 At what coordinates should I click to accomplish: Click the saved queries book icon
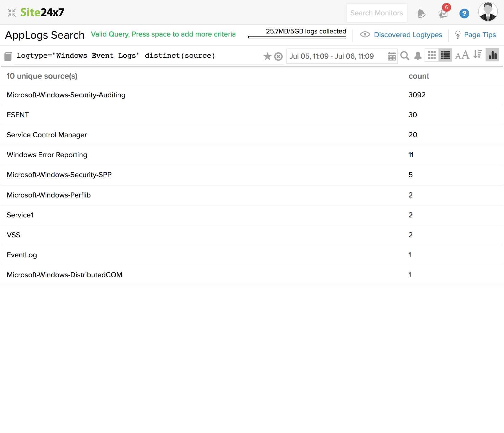pos(8,56)
